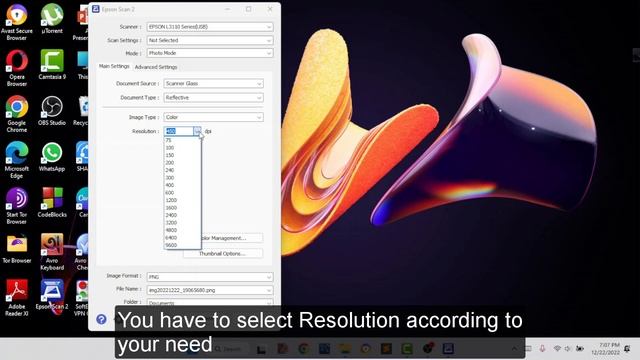
Task: Switch to the Main Settings tab
Action: (114, 66)
